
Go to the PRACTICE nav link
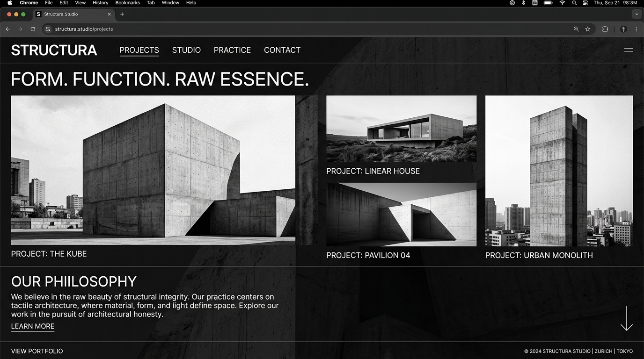point(232,50)
